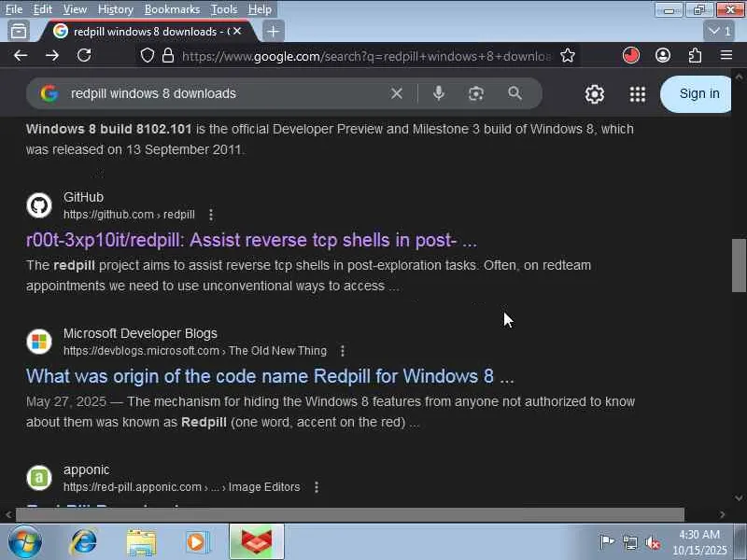Open the extensions puzzle-piece menu
The width and height of the screenshot is (747, 560).
click(x=695, y=56)
